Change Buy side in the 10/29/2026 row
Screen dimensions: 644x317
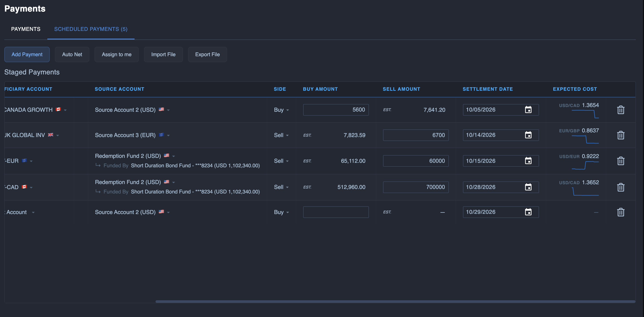[282, 212]
